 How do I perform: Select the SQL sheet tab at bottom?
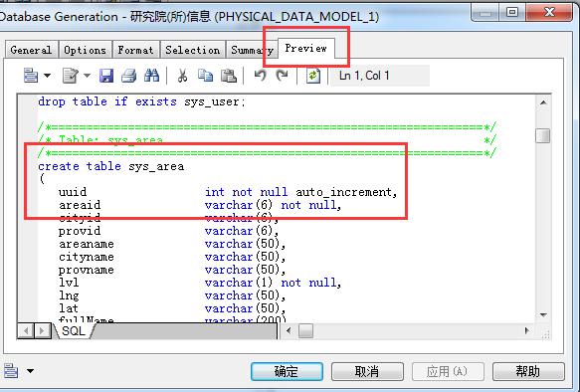click(74, 330)
